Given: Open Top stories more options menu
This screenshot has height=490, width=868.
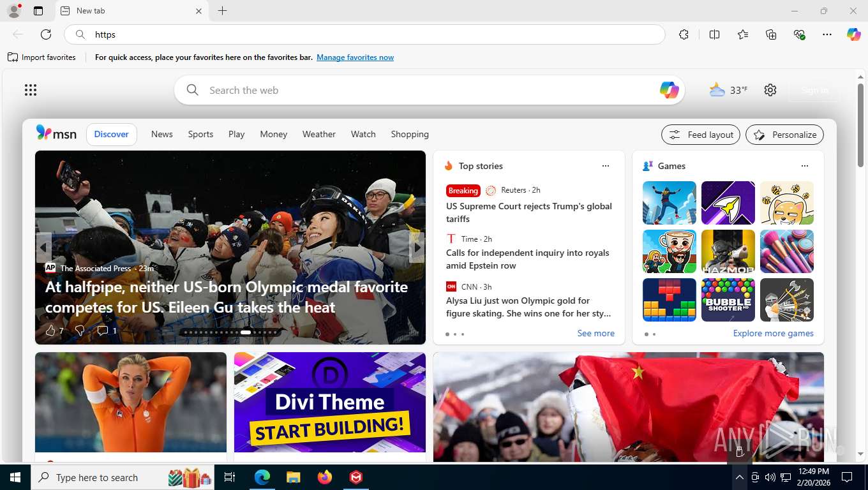Looking at the screenshot, I should point(606,166).
